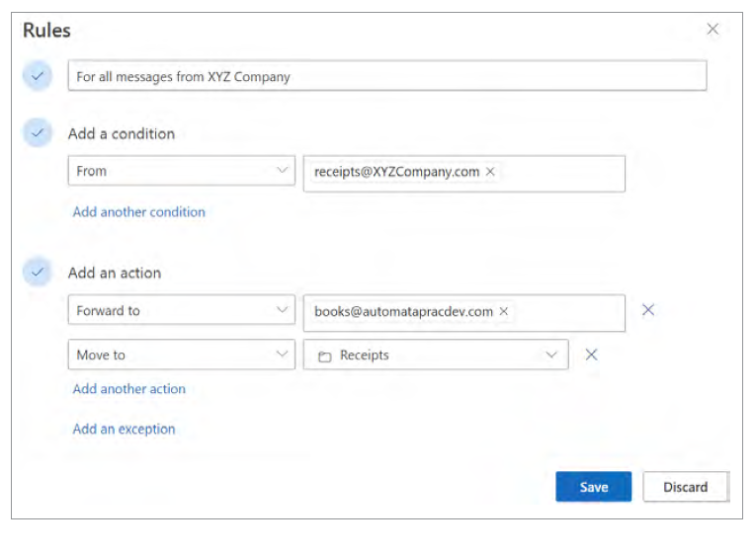Remove receipts@XYZCompany.com address chip
Viewport: 756px width, 554px height.
pos(490,172)
